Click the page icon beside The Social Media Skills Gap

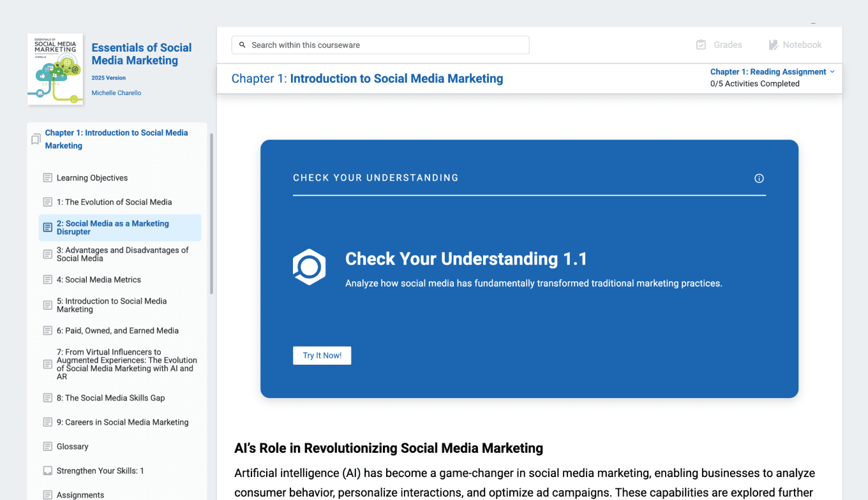coord(48,398)
